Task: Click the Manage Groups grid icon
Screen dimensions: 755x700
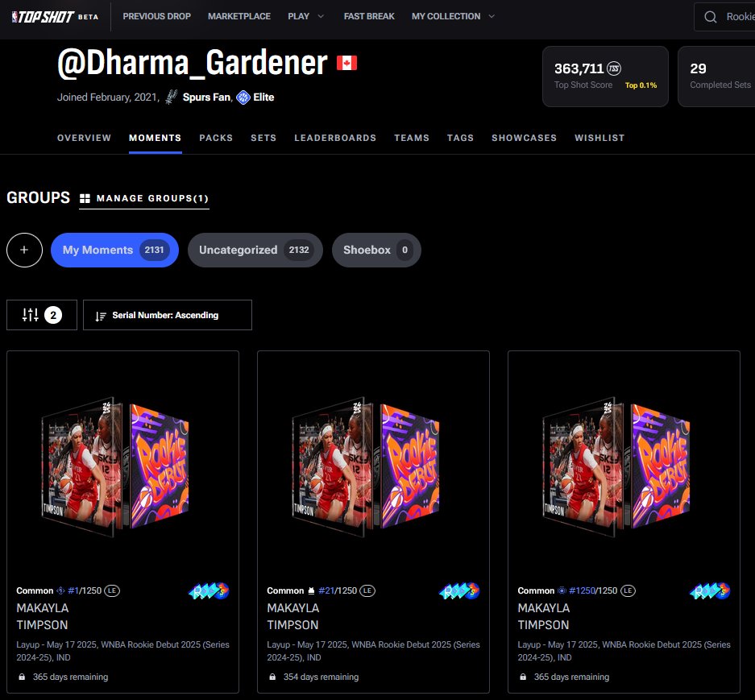Action: click(85, 198)
